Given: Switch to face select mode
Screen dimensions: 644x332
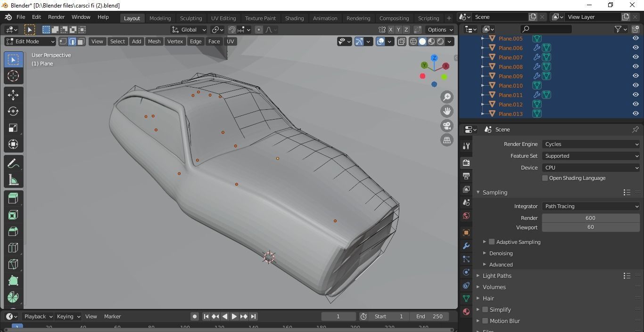Looking at the screenshot, I should 81,41.
